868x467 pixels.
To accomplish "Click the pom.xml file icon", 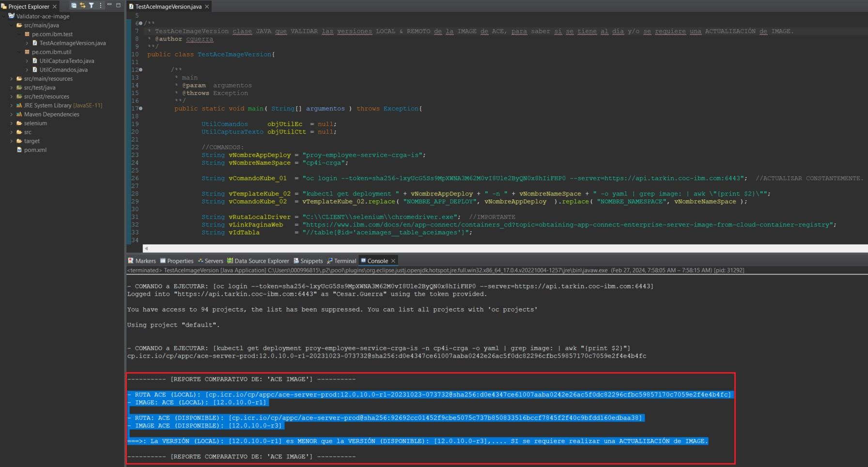I will pyautogui.click(x=19, y=150).
